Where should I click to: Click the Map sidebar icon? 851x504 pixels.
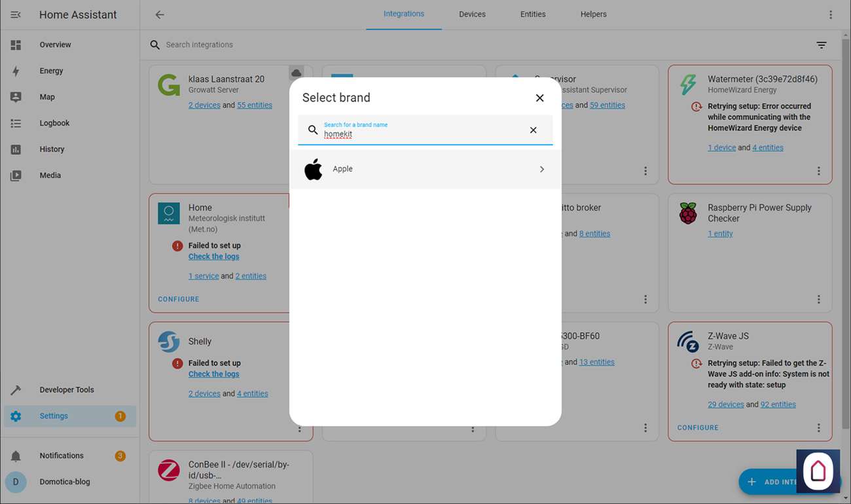(x=16, y=97)
